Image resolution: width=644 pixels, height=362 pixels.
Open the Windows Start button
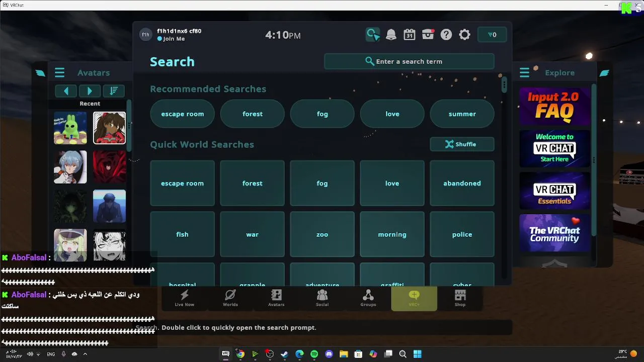(x=417, y=354)
